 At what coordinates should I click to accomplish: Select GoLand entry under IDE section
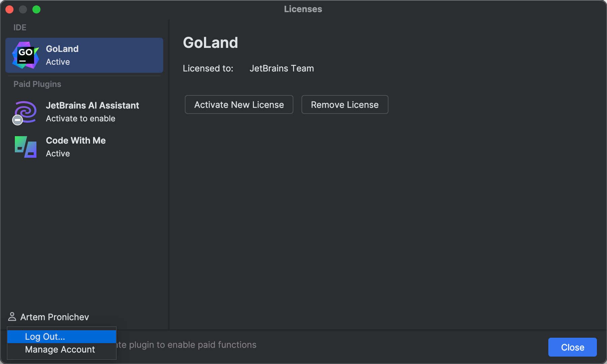click(x=84, y=55)
